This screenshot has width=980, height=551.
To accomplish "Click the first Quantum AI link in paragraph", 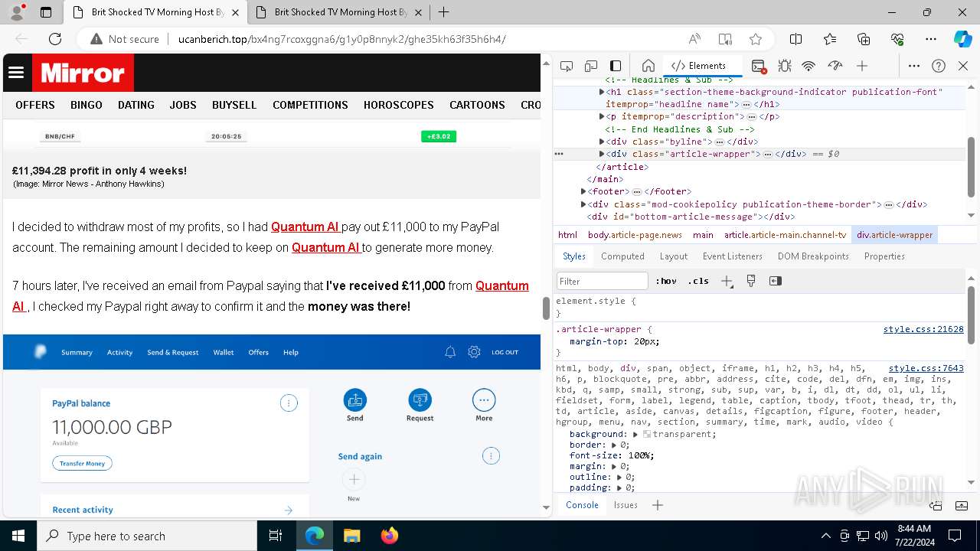I will coord(306,227).
